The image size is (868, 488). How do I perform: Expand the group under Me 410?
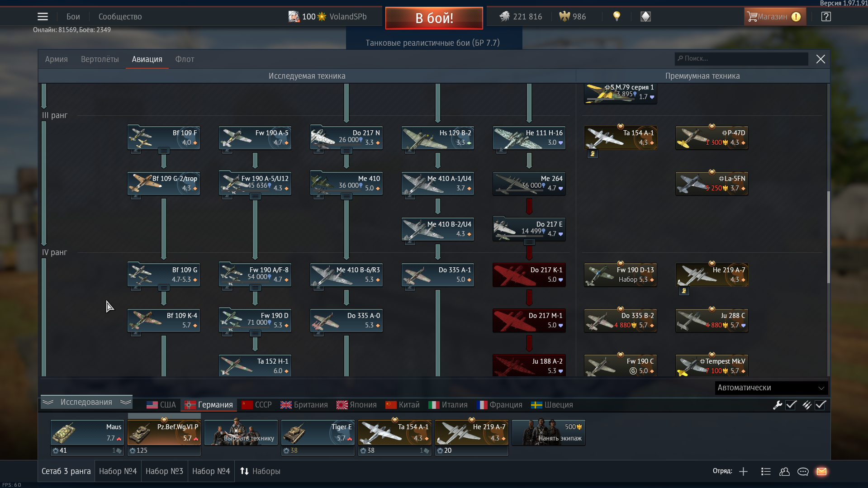pyautogui.click(x=346, y=196)
